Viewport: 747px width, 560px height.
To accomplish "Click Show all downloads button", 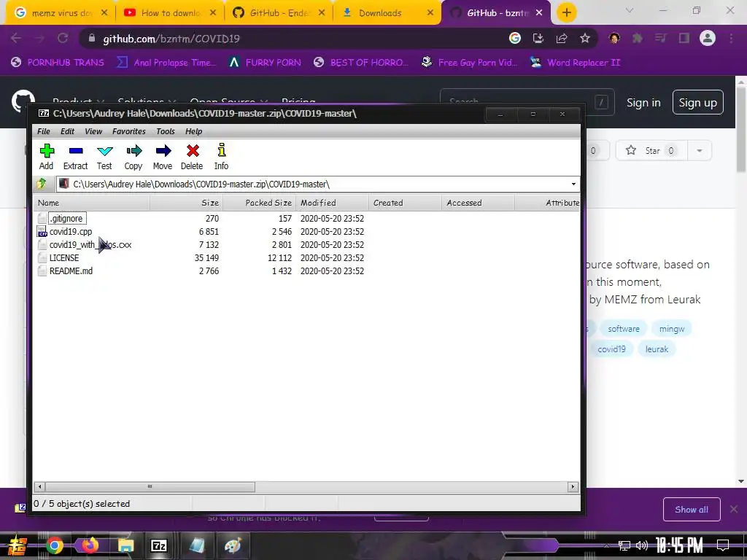I will (692, 510).
